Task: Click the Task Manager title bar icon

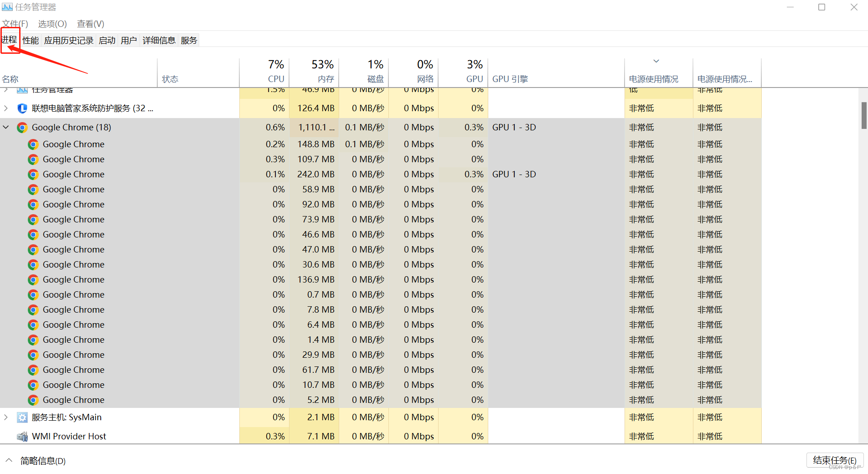Action: pos(7,7)
